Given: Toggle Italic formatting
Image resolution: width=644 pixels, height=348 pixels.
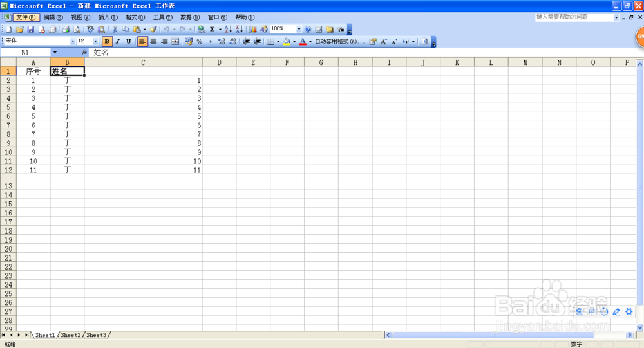Looking at the screenshot, I should click(x=117, y=41).
